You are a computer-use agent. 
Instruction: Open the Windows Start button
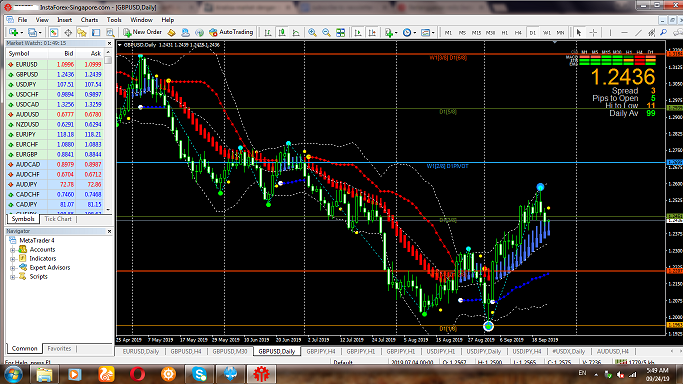click(13, 374)
